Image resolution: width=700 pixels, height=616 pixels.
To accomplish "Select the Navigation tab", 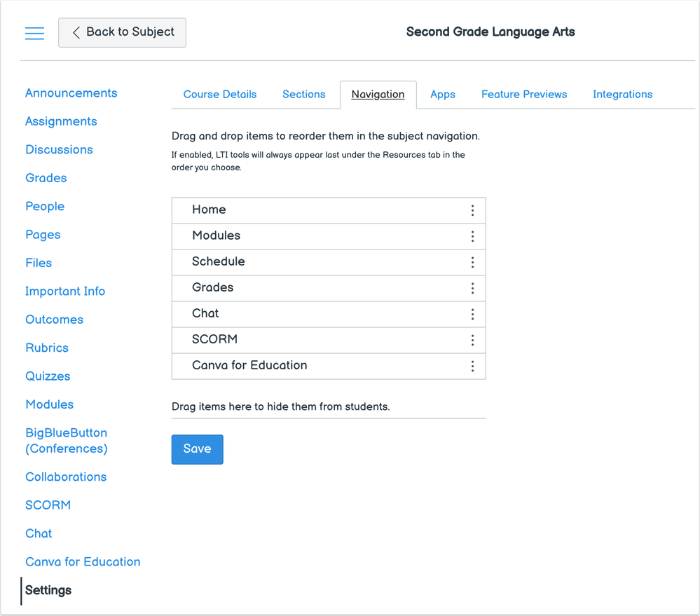I will tap(378, 94).
